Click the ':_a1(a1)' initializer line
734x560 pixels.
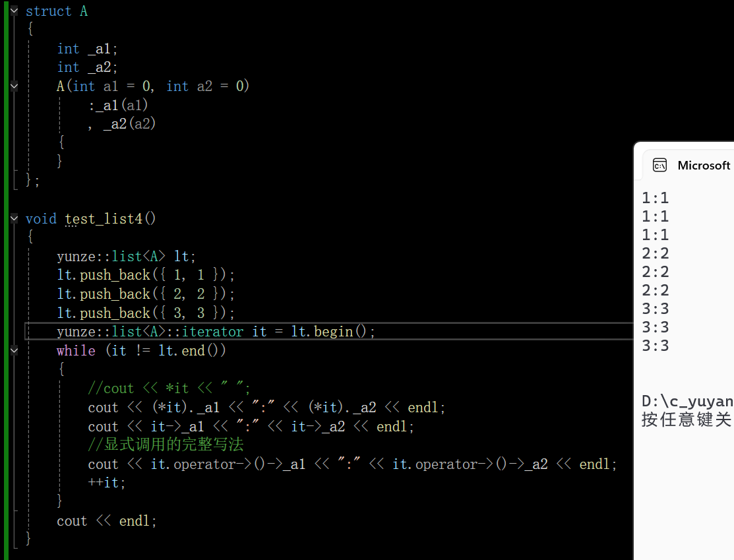click(x=119, y=106)
